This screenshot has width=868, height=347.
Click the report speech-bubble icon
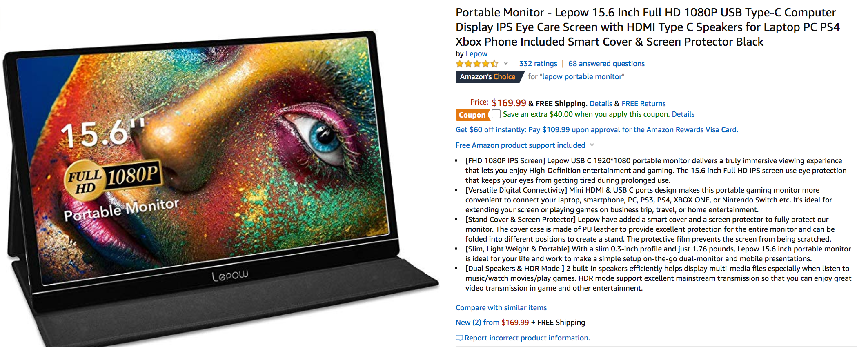click(459, 338)
